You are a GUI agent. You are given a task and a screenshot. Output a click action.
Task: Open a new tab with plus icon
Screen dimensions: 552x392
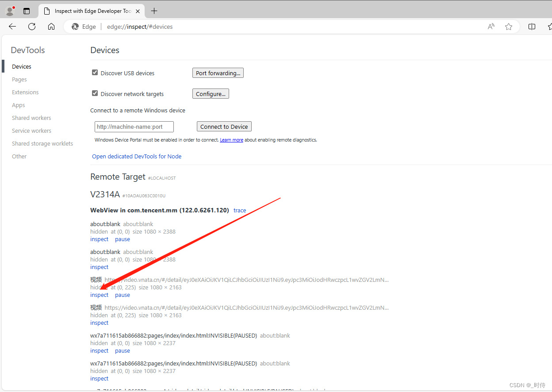[x=154, y=11]
